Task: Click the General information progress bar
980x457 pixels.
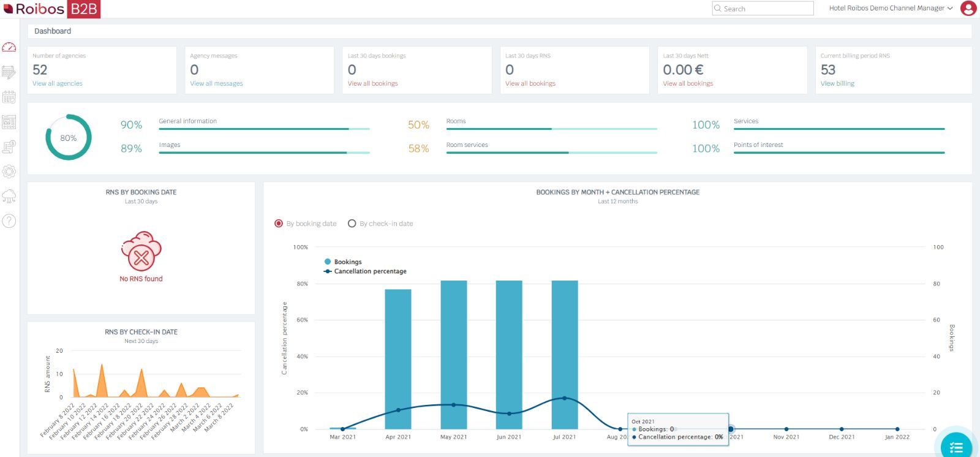Action: [x=264, y=129]
